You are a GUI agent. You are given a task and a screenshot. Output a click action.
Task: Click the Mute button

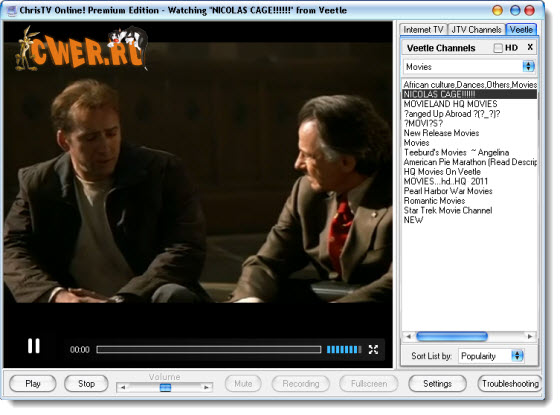click(x=243, y=384)
